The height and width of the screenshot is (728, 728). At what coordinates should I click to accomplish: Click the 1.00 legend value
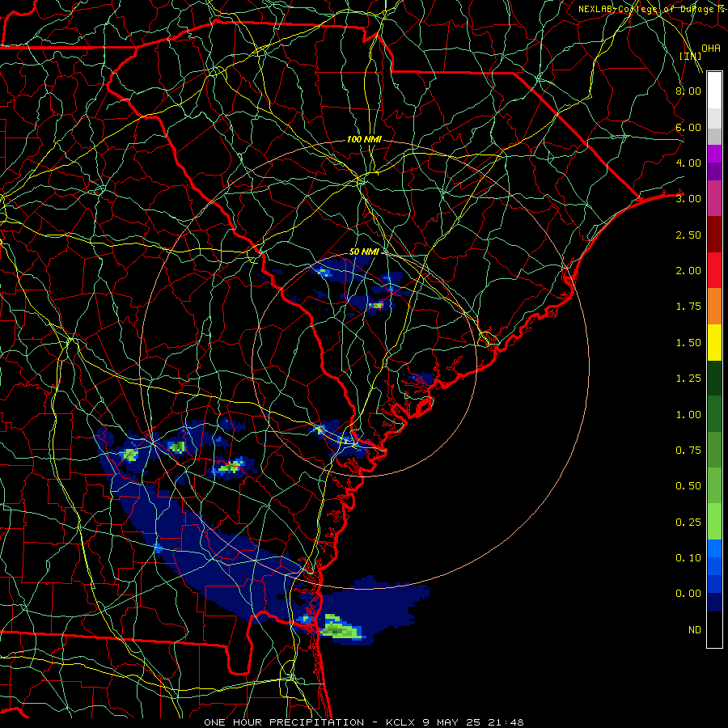[x=688, y=415]
